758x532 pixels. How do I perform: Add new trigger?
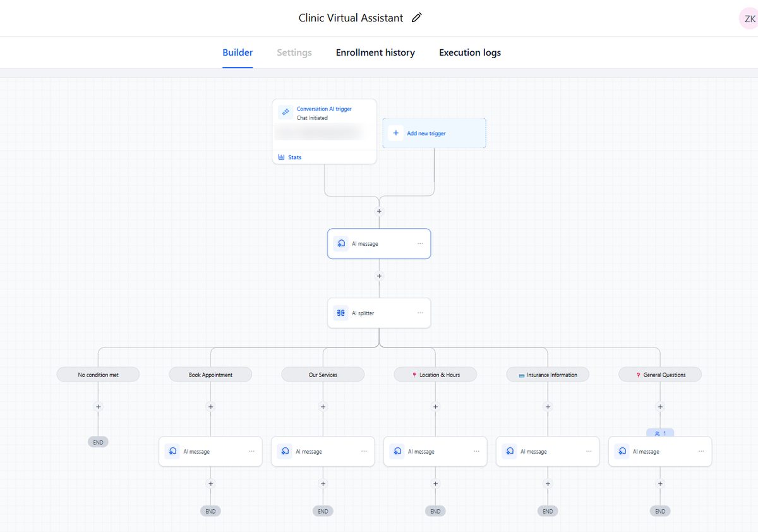[x=434, y=133]
